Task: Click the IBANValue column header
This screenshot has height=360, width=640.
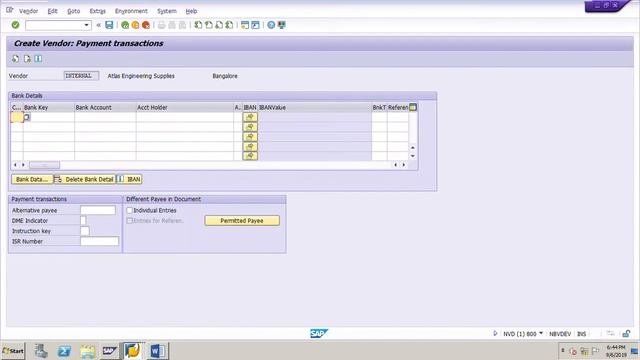Action: click(x=315, y=107)
